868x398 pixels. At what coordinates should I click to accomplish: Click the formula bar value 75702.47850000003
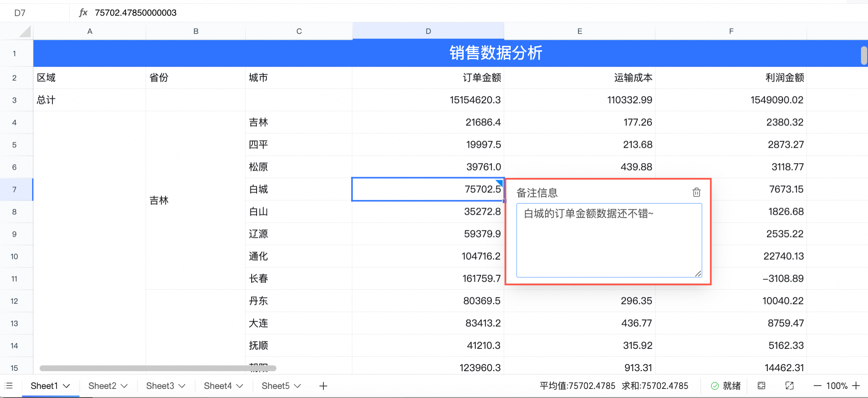(136, 13)
